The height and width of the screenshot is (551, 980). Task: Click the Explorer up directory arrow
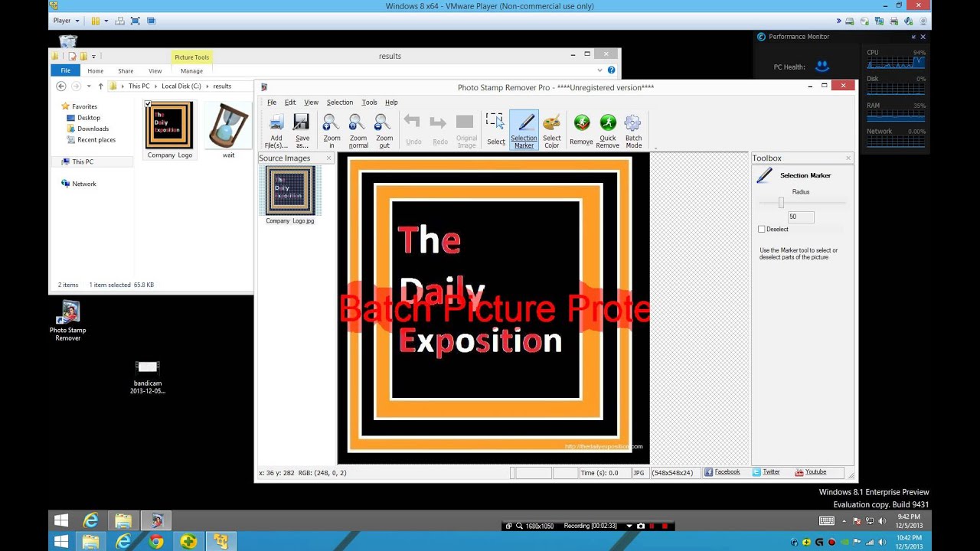coord(100,86)
